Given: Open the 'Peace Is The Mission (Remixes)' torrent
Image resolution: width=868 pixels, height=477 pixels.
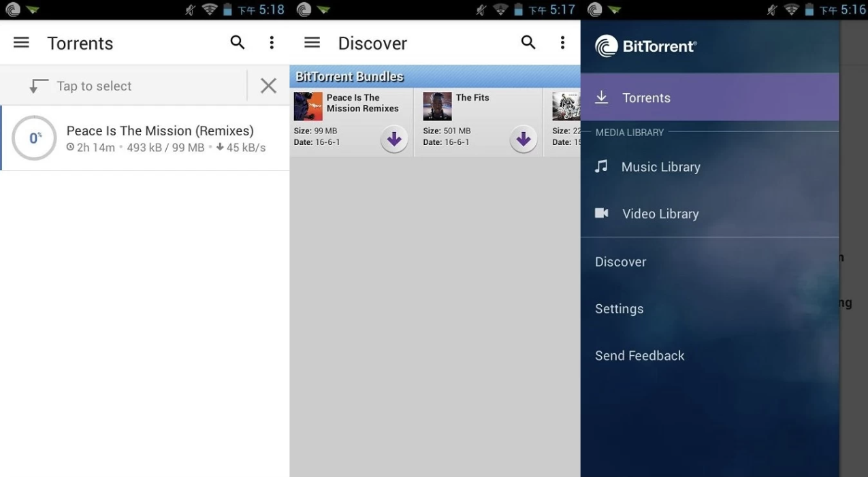Looking at the screenshot, I should click(x=145, y=138).
